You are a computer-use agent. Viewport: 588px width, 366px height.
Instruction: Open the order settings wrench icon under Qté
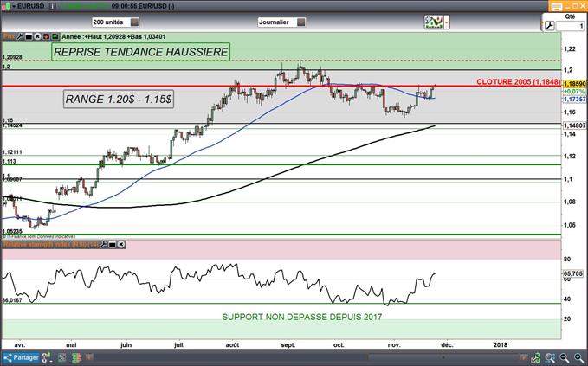(549, 26)
